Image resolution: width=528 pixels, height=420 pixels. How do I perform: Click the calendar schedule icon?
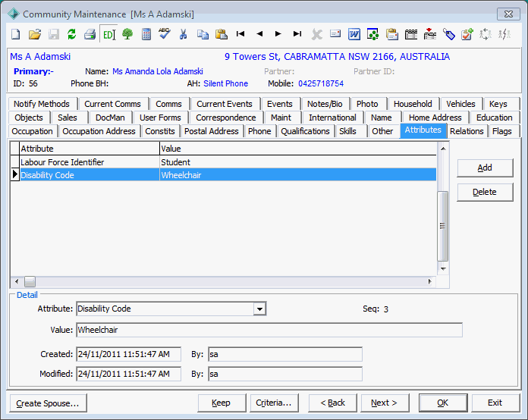tap(411, 34)
